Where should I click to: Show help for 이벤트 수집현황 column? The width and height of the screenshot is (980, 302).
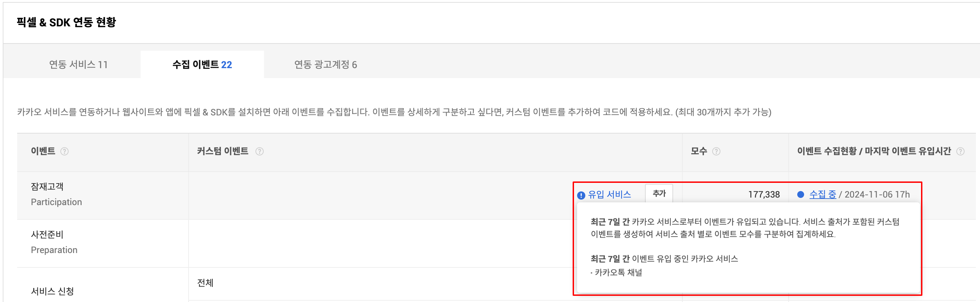(x=960, y=152)
